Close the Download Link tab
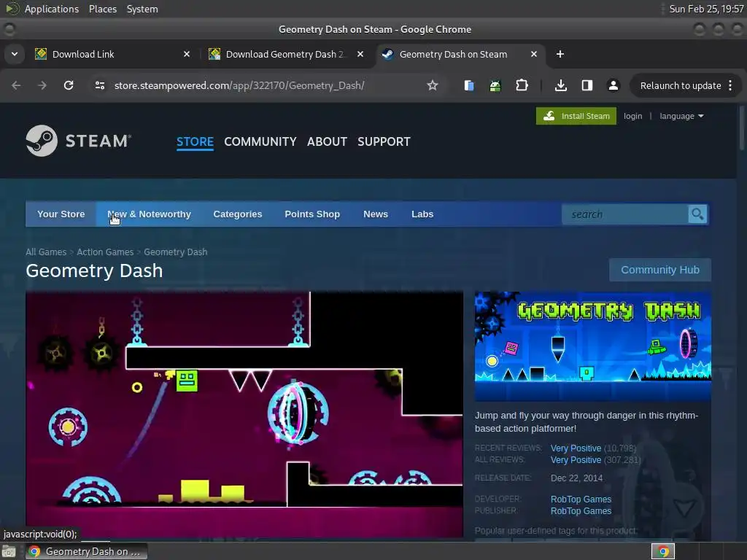Image resolution: width=747 pixels, height=560 pixels. pos(187,54)
